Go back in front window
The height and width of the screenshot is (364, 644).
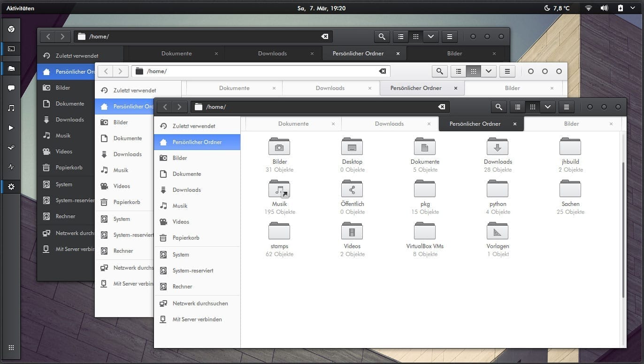(165, 107)
